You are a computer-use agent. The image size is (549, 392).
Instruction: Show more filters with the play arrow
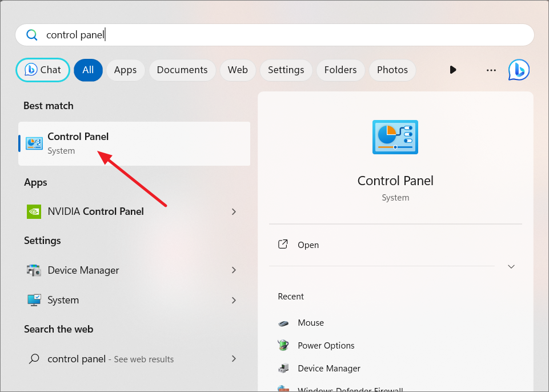tap(452, 70)
